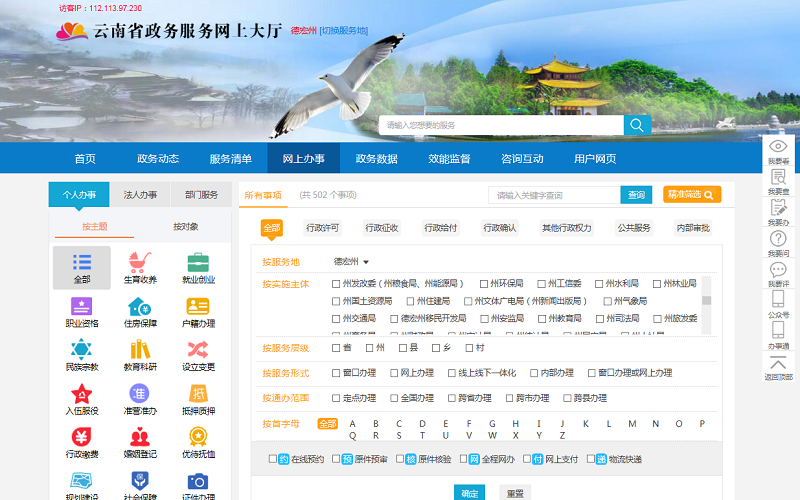Tick the 在线预约 checkbox
Screen dimensions: 800x500
pyautogui.click(x=272, y=459)
